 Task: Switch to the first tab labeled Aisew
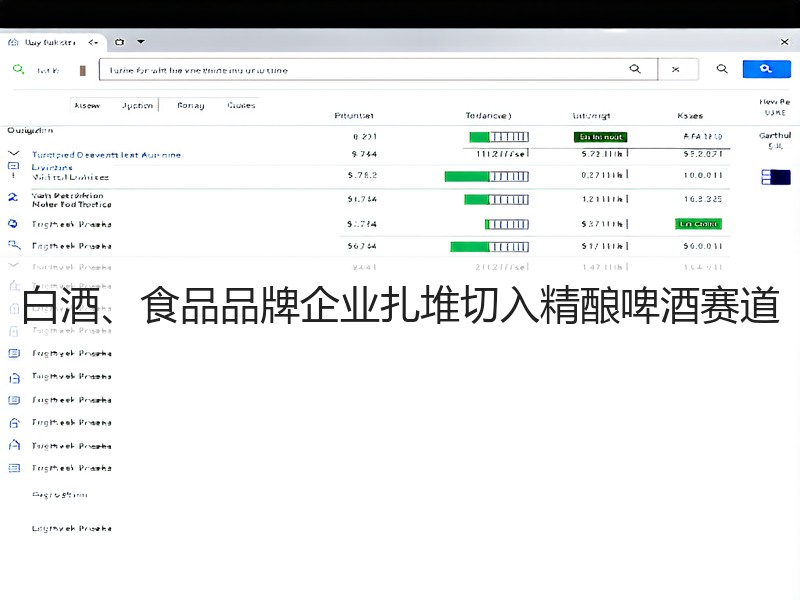[x=87, y=106]
